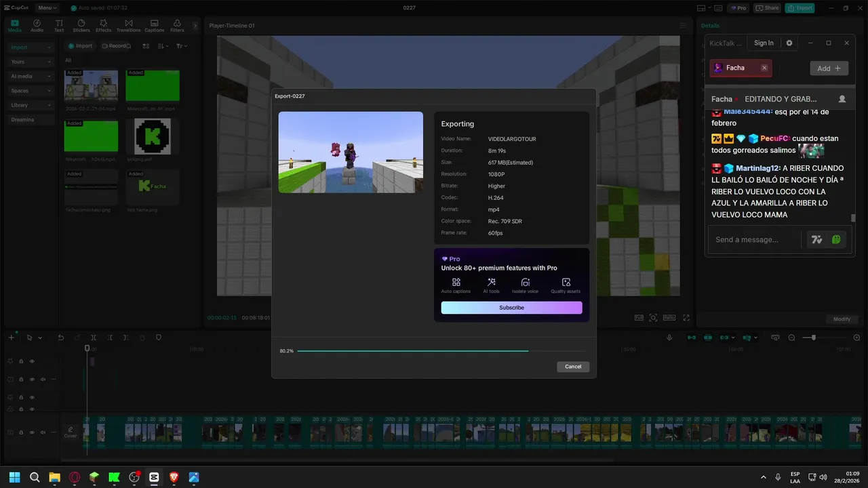The image size is (868, 488).
Task: Expand the AI media section
Action: (31, 77)
